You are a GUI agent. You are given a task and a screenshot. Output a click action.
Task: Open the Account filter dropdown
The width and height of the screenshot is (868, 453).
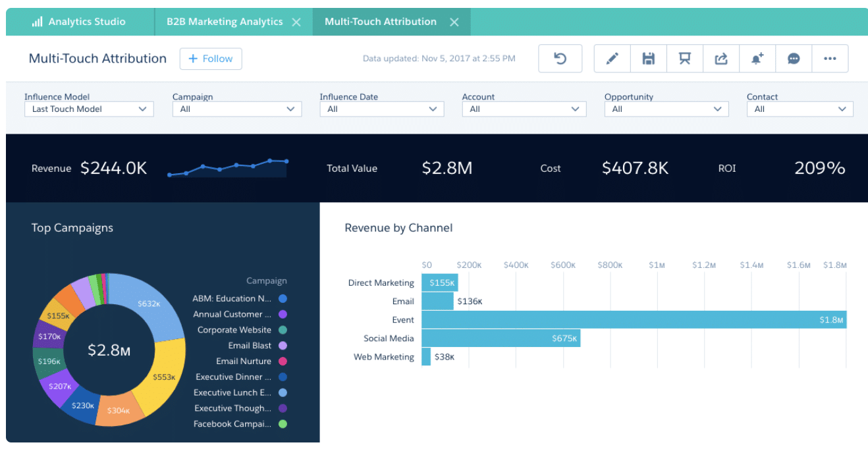[524, 109]
